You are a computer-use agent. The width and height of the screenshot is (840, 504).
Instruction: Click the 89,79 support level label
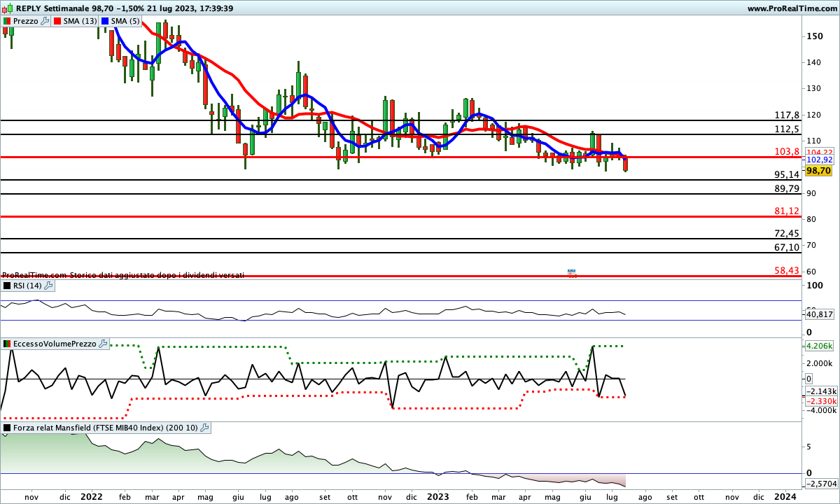tap(787, 189)
